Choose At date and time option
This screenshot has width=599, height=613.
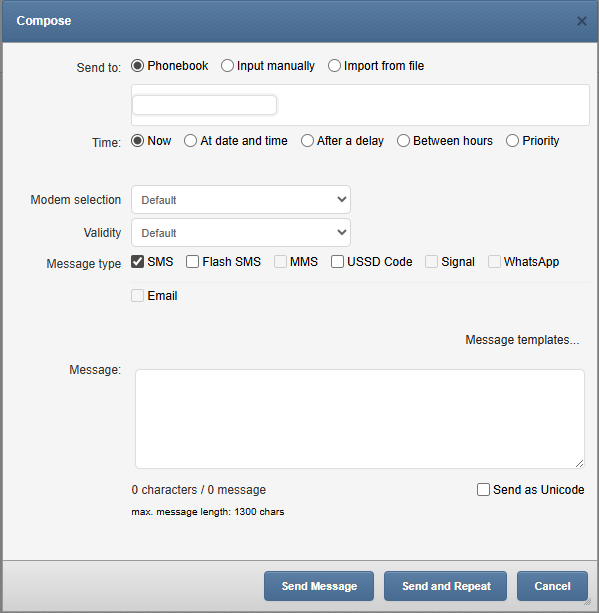[190, 141]
